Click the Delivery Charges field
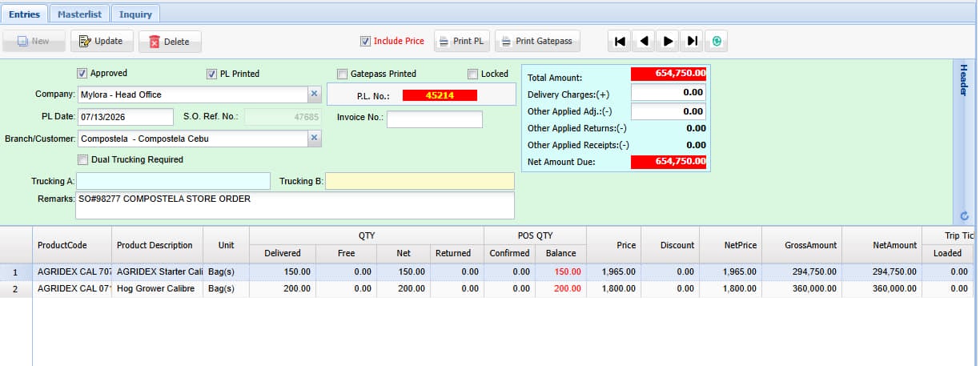Viewport: 980px width, 366px height. 669,94
